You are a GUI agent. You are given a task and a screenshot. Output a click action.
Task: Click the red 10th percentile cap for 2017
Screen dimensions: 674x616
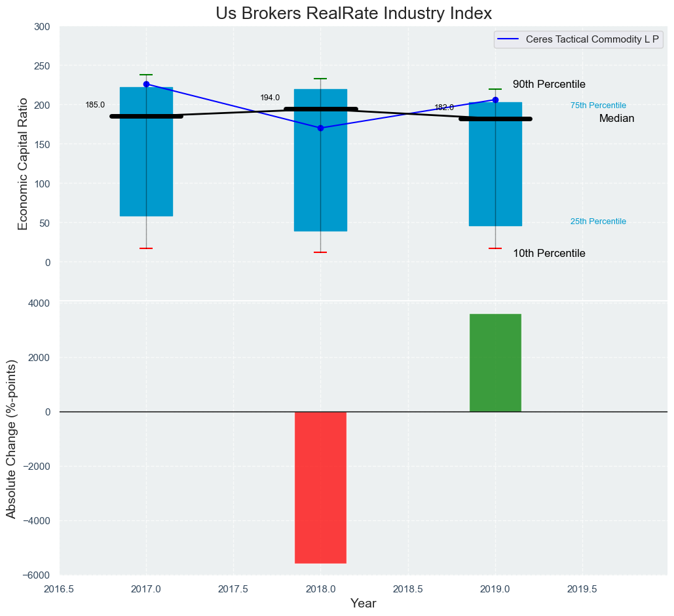pyautogui.click(x=146, y=248)
